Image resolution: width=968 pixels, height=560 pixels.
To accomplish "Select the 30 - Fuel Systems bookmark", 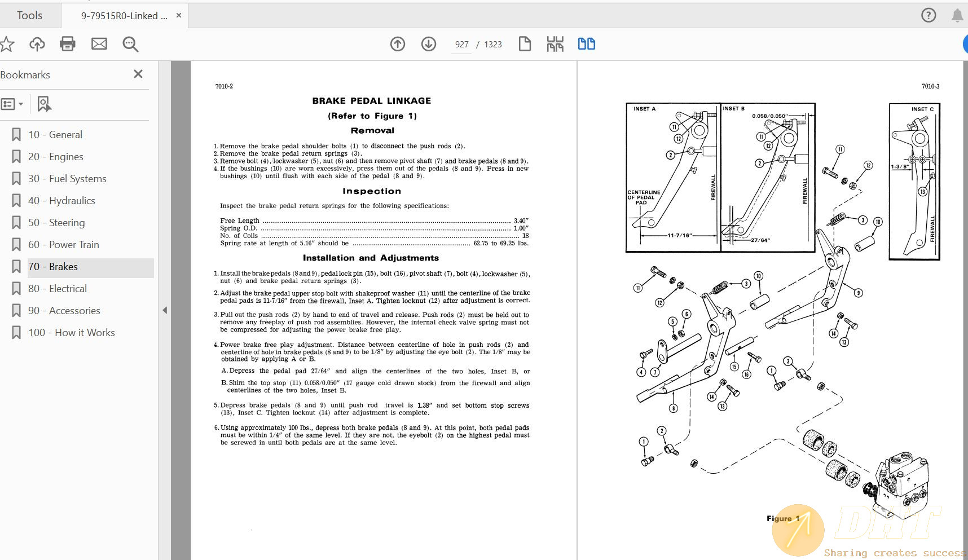I will coord(67,178).
